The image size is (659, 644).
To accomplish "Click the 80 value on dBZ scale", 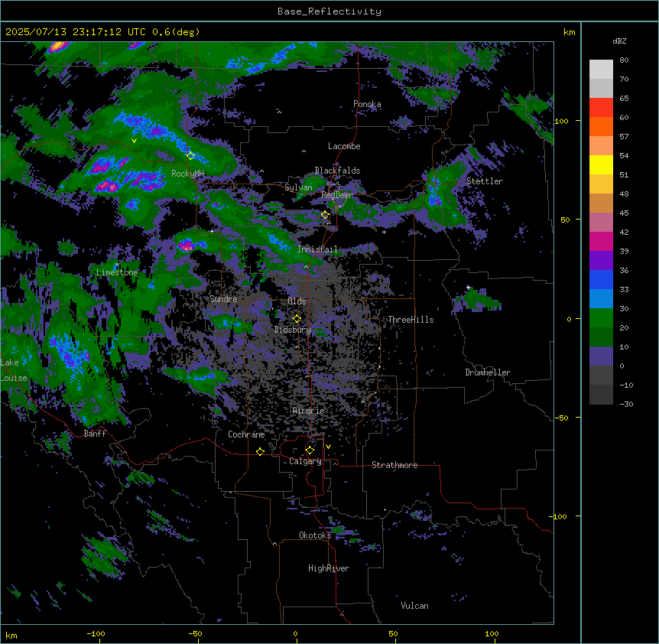I will pos(624,60).
